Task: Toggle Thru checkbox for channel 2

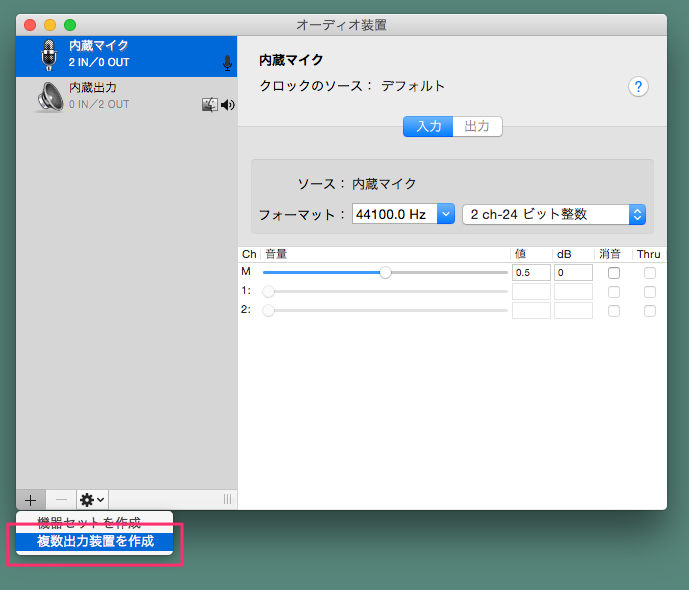Action: tap(650, 311)
